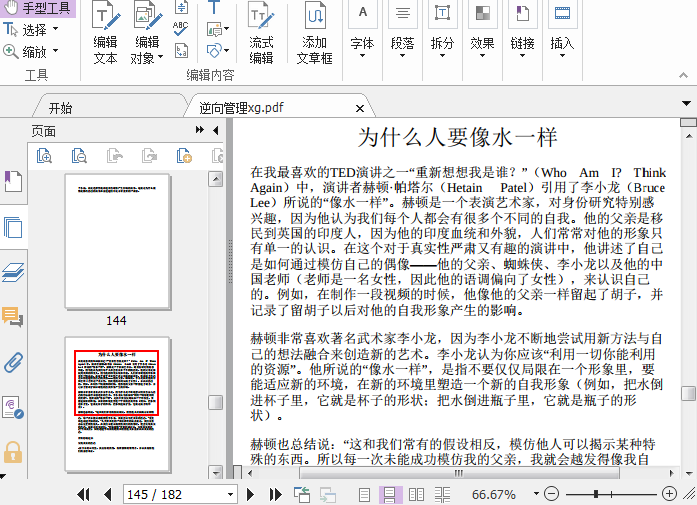Switch to single page view mode
Screen dimensions: 697x505
tap(364, 495)
